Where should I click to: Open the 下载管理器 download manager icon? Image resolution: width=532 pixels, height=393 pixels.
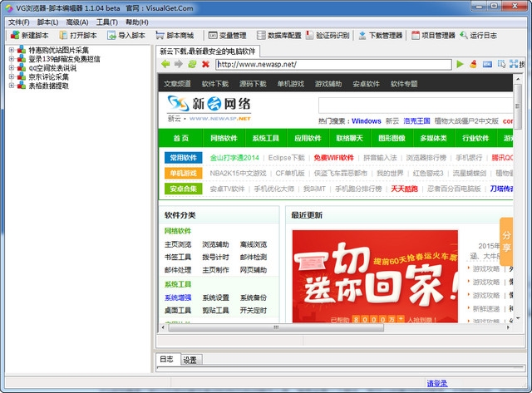[x=362, y=35]
